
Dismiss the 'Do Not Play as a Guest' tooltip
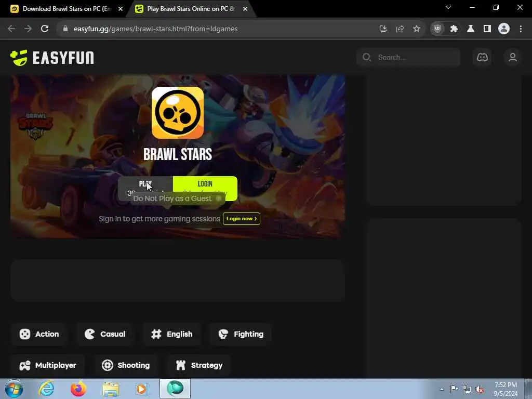219,198
